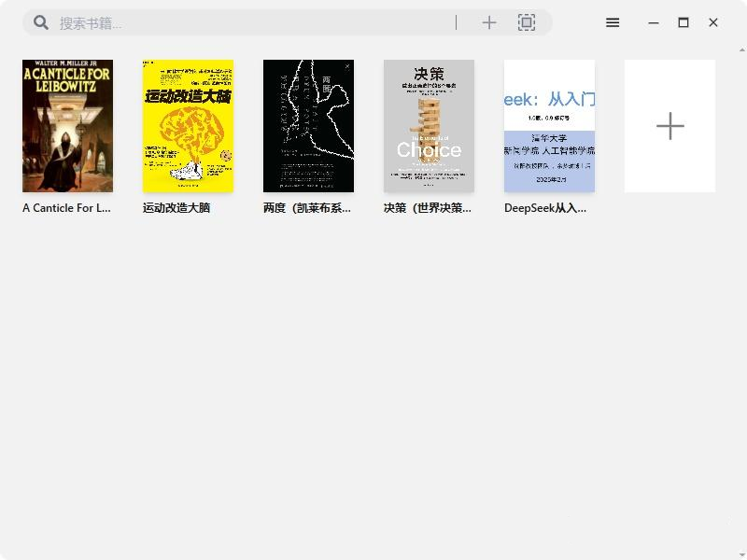Minimize the bookshelf window
The width and height of the screenshot is (747, 560).
click(654, 22)
